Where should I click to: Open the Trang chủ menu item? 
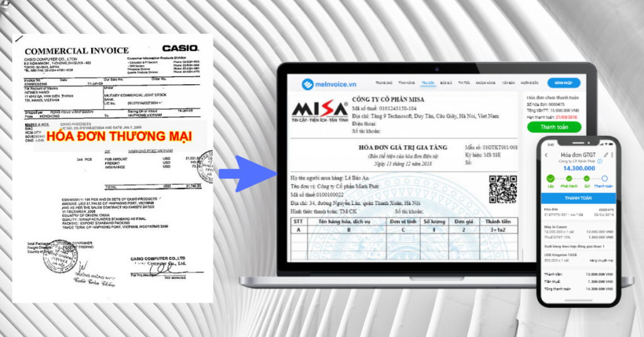tap(384, 83)
